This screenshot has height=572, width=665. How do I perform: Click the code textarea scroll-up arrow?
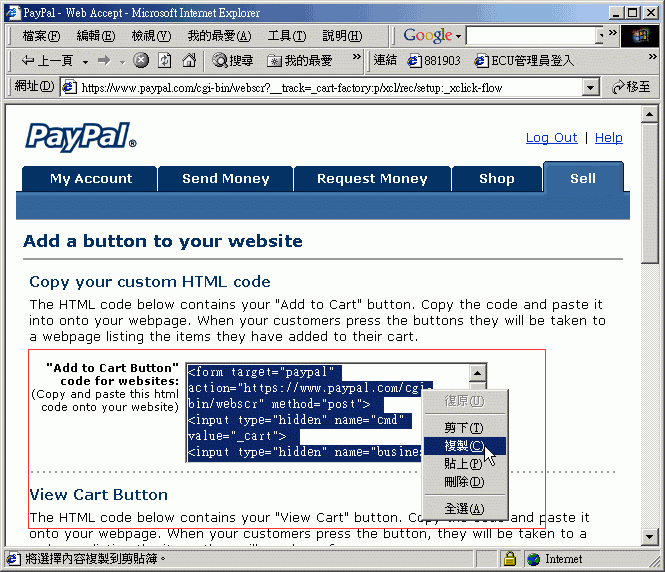click(477, 374)
